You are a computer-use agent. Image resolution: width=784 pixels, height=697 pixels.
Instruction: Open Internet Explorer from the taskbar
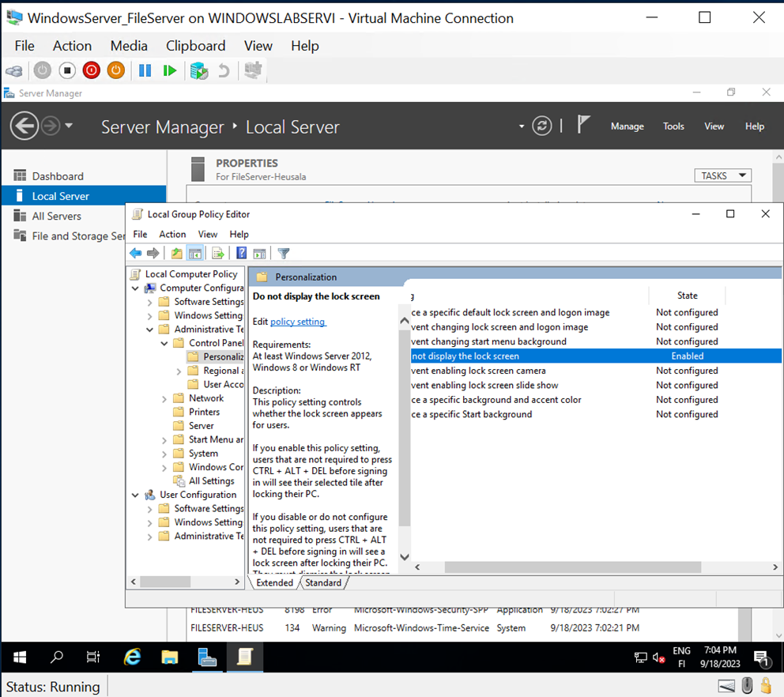click(132, 657)
